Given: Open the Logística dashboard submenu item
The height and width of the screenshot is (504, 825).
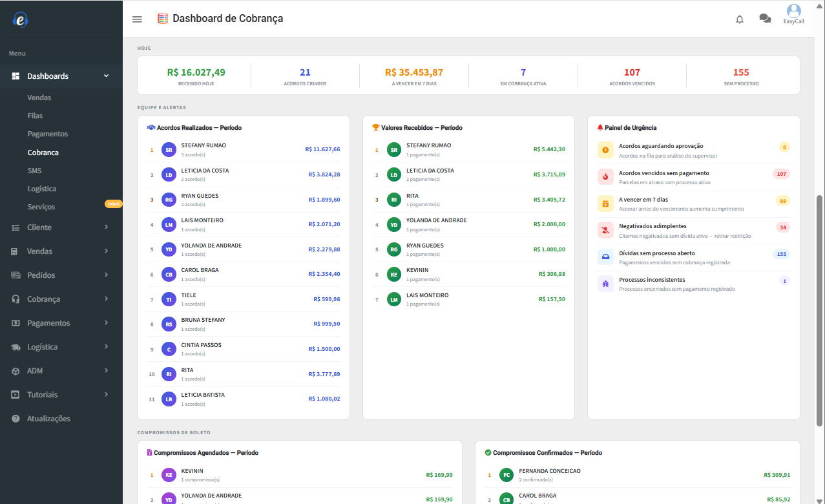Looking at the screenshot, I should tap(42, 189).
